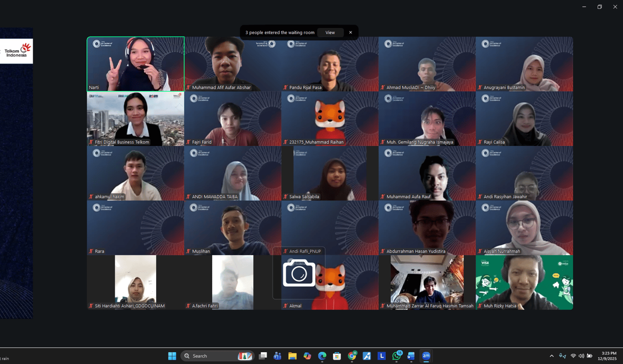This screenshot has width=623, height=364.
Task: Select Aisyah Nurrahmah's video tile
Action: point(524,227)
